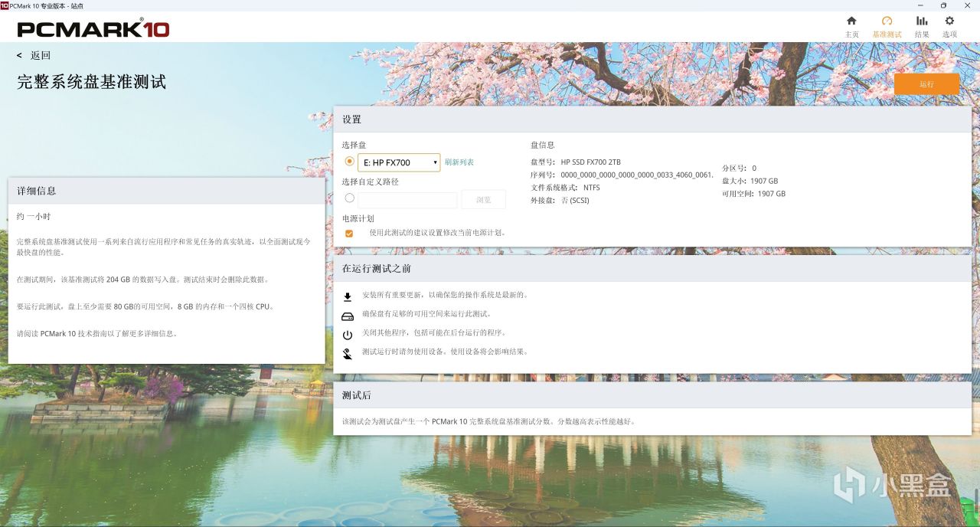Click the 可用空间 1907 GB text
This screenshot has width=980, height=527.
753,194
